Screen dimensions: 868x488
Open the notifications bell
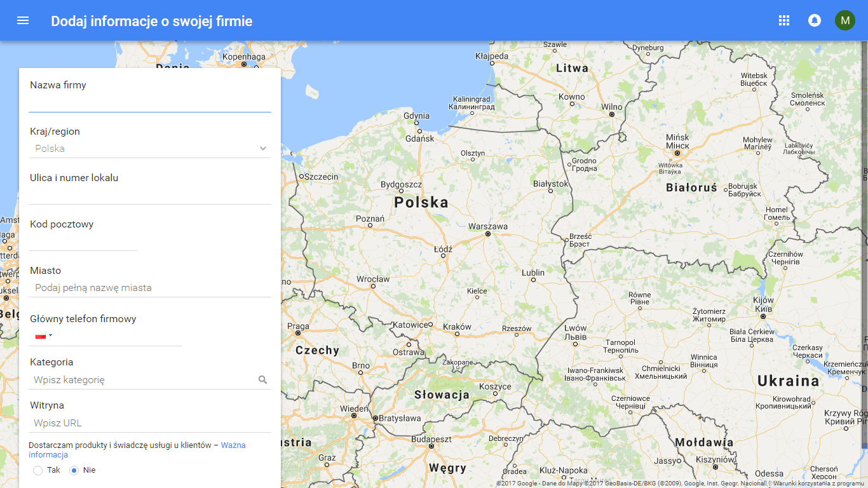click(815, 20)
